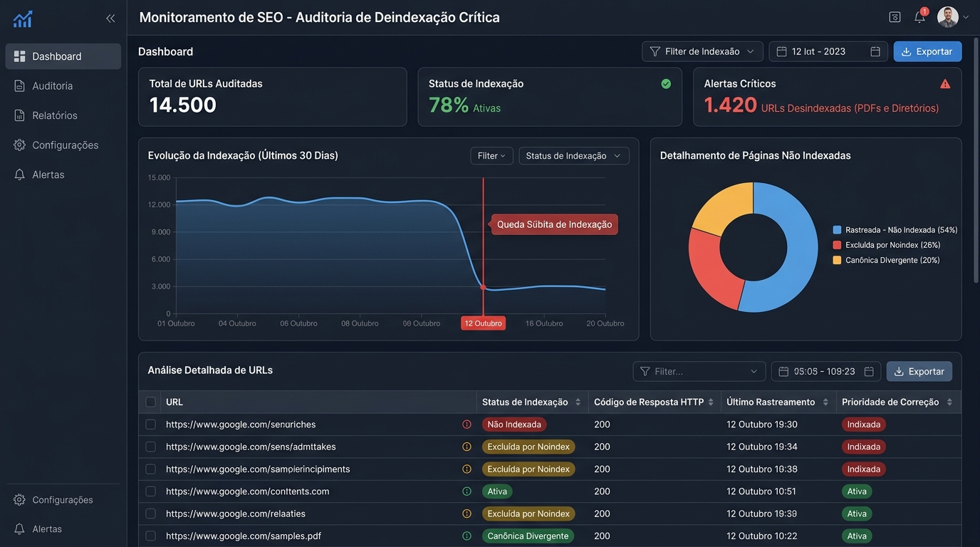This screenshot has width=980, height=547.
Task: Open the screenshot capture icon in header
Action: coord(895,17)
